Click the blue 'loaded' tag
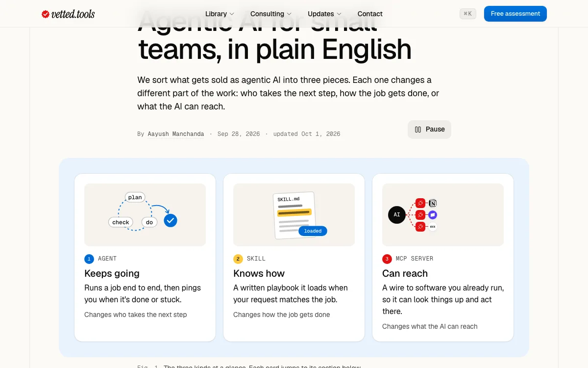The image size is (588, 368). coord(313,231)
